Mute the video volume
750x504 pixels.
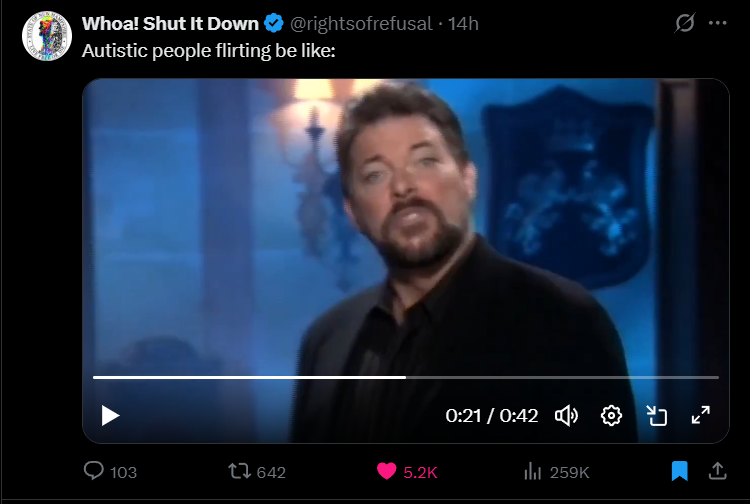pos(566,416)
